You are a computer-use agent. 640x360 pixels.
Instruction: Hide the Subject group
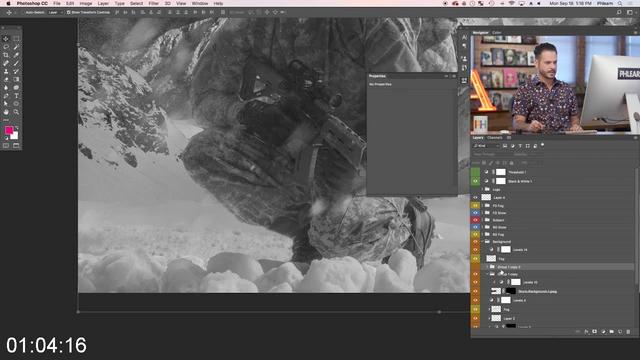coord(476,220)
